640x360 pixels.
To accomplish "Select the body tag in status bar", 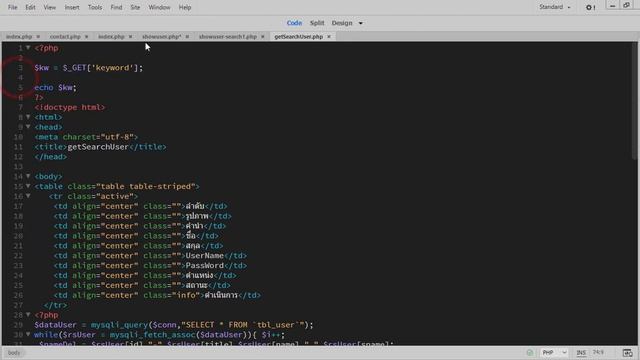I will click(14, 353).
